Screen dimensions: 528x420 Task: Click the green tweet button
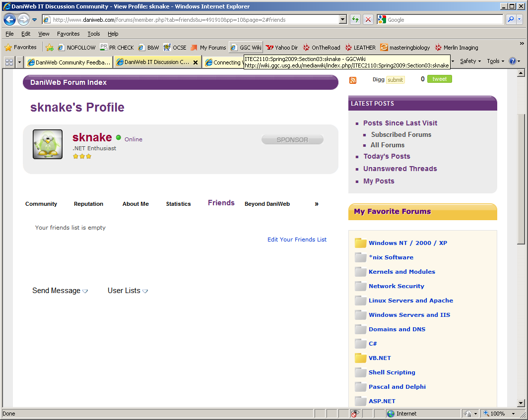[x=440, y=79]
